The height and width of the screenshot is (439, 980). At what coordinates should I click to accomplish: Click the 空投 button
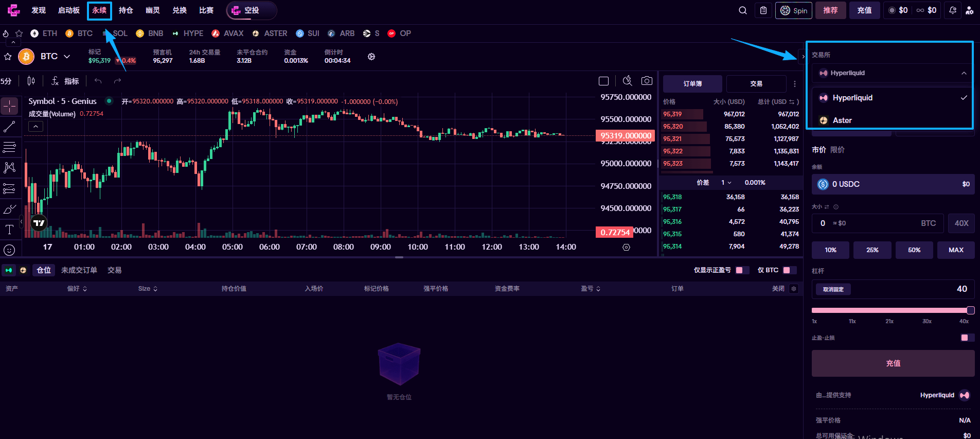click(252, 10)
